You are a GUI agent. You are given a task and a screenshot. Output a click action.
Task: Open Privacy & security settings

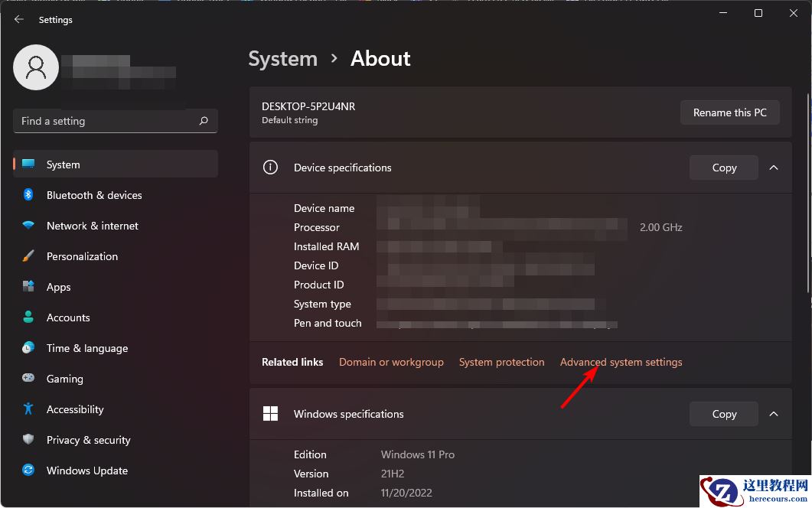click(x=88, y=440)
